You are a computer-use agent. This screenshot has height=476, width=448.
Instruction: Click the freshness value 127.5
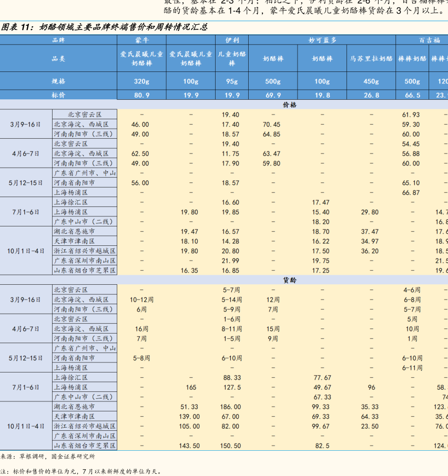[232, 387]
